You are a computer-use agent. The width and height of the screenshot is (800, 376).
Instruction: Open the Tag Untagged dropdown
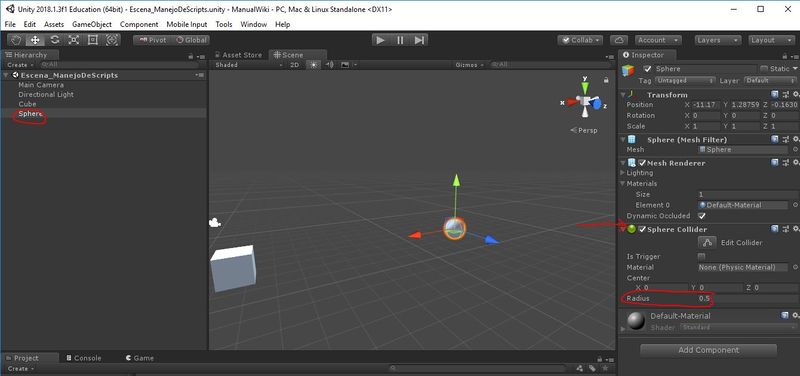click(685, 81)
